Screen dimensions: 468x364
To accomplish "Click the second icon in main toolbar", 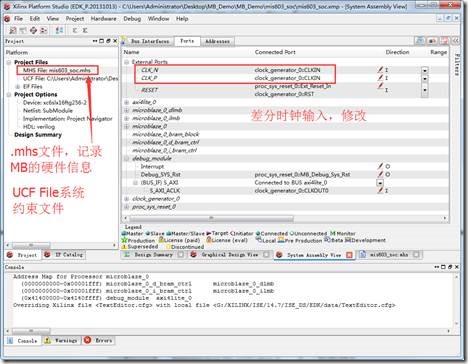I will coord(23,30).
